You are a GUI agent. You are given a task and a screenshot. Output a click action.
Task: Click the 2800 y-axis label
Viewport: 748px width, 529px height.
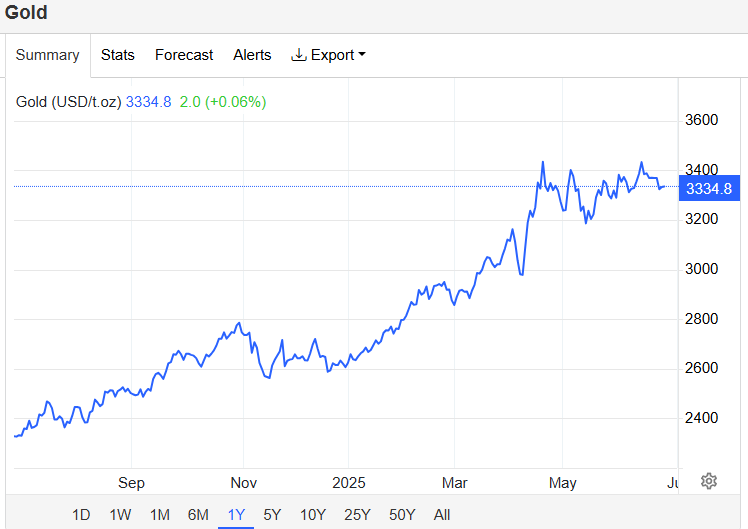click(x=701, y=318)
